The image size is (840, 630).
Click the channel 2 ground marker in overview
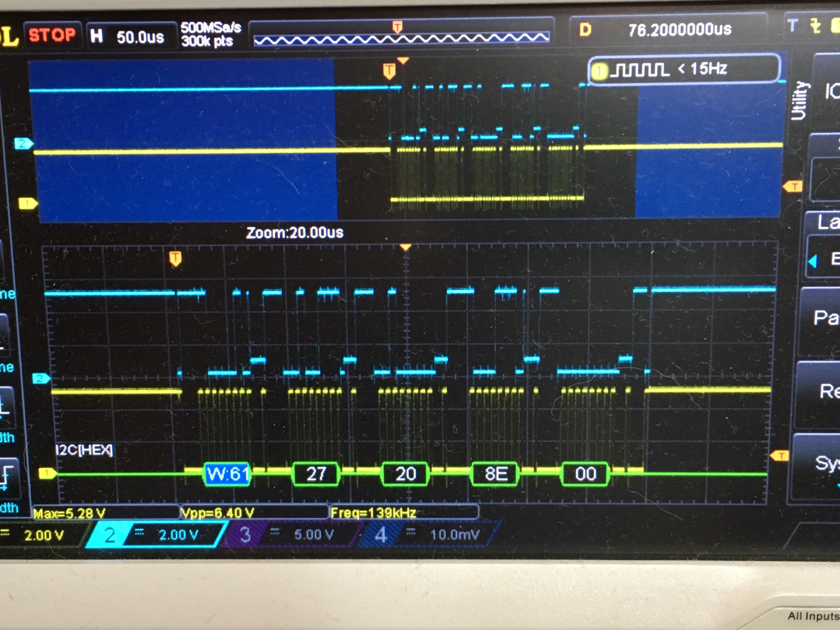(x=23, y=144)
